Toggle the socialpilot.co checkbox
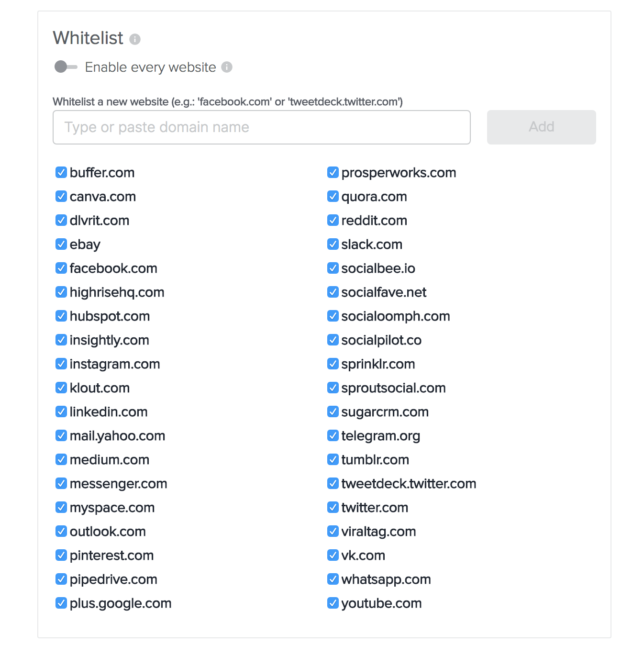 click(333, 340)
